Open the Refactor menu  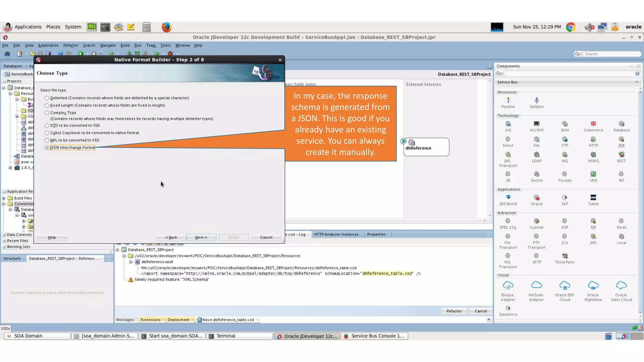click(x=71, y=45)
